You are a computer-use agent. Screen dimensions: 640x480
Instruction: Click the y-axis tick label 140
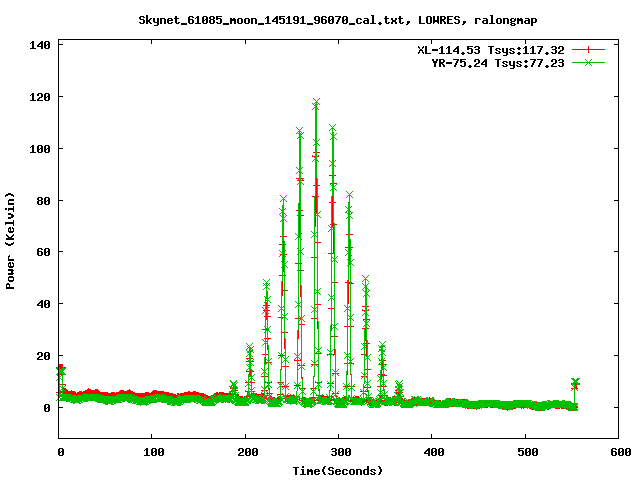point(40,45)
